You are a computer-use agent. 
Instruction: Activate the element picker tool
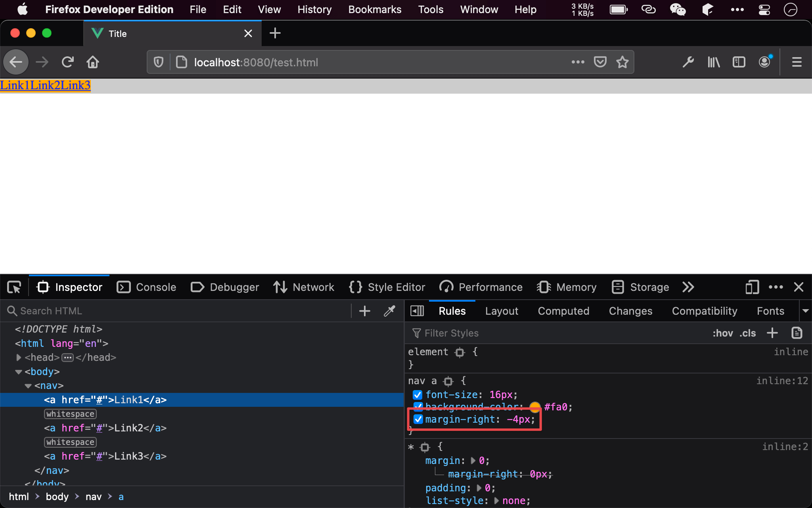14,287
